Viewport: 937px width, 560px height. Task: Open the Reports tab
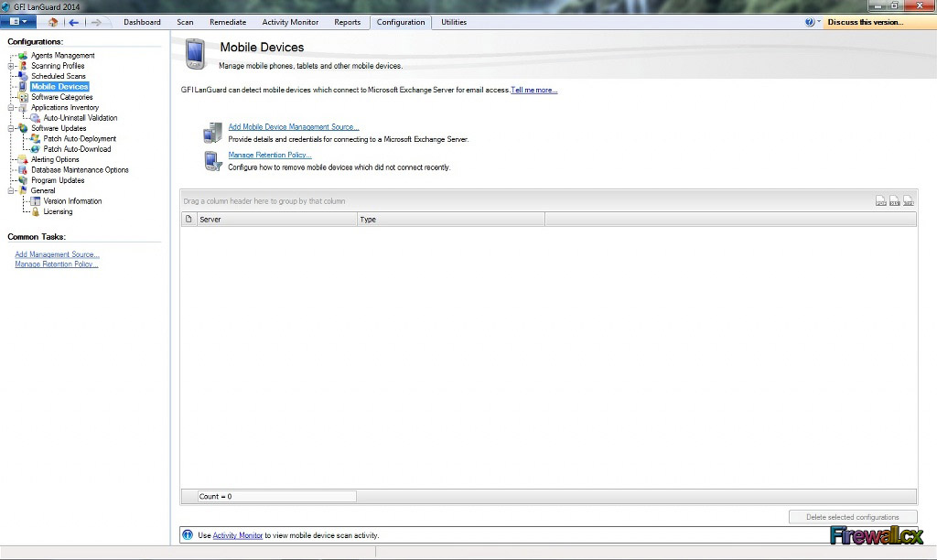(x=347, y=22)
